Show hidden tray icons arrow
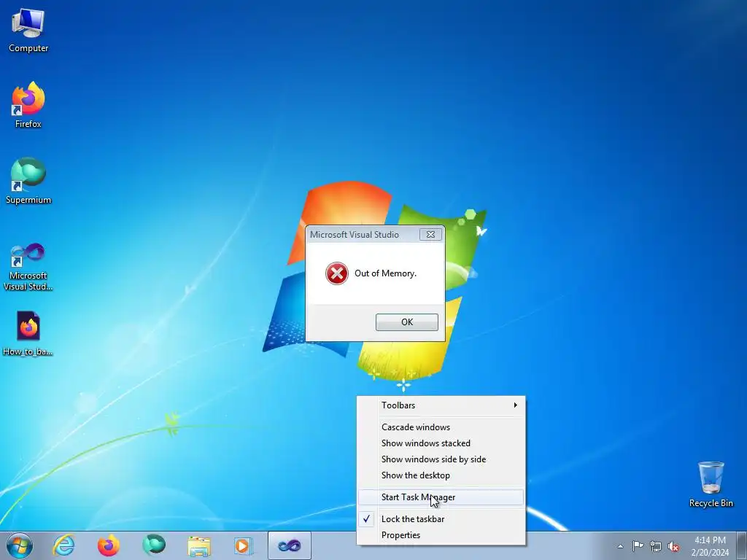This screenshot has width=747, height=560. pyautogui.click(x=620, y=546)
